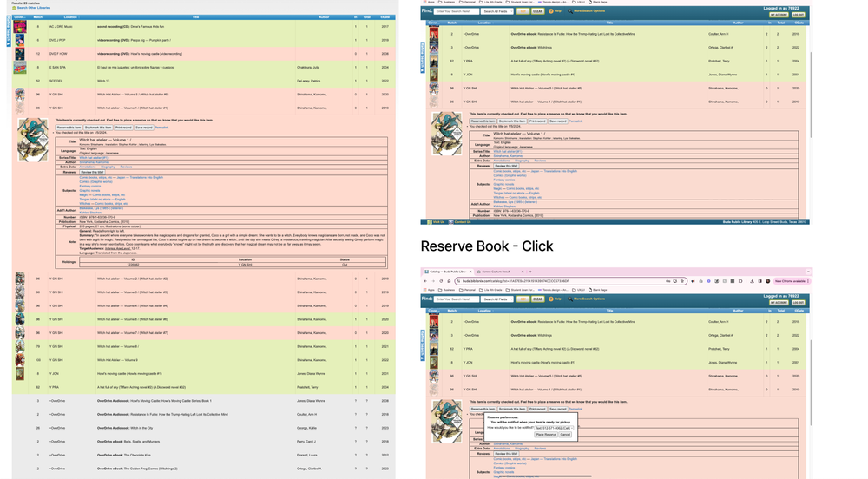Open the Personal bookmarks folder in browser window

tap(467, 290)
